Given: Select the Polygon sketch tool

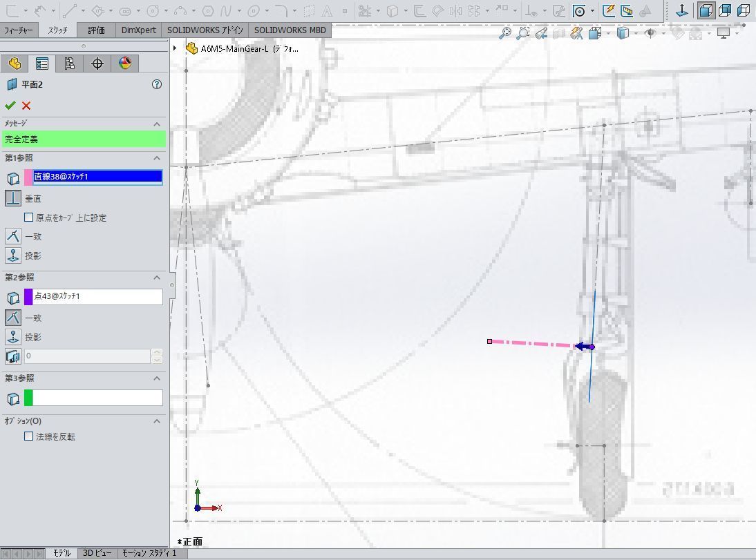Looking at the screenshot, I should tap(208, 10).
